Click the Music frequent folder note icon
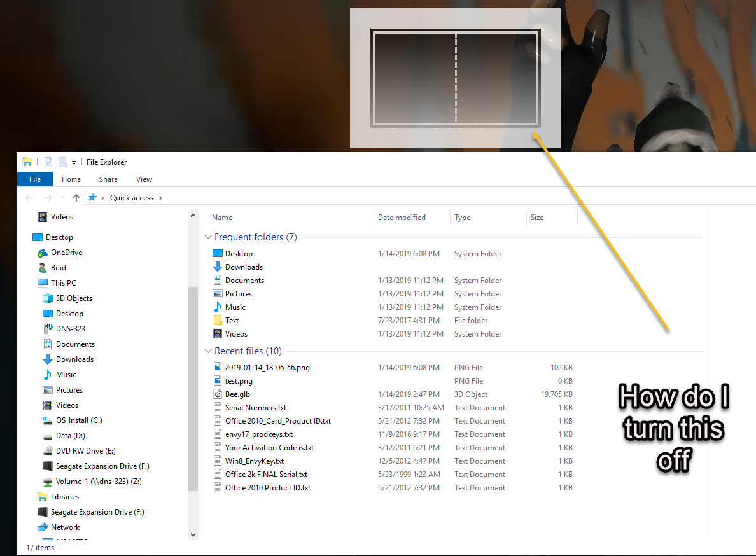Image resolution: width=756 pixels, height=556 pixels. pyautogui.click(x=218, y=307)
